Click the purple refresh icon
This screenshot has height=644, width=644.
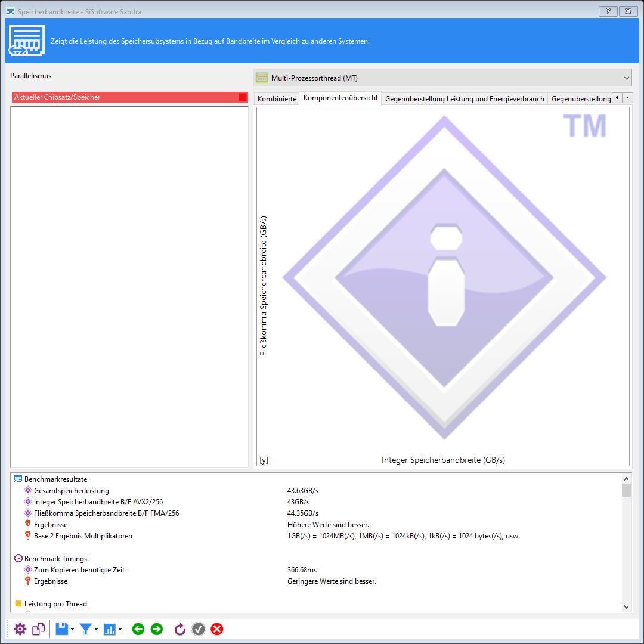pos(180,629)
